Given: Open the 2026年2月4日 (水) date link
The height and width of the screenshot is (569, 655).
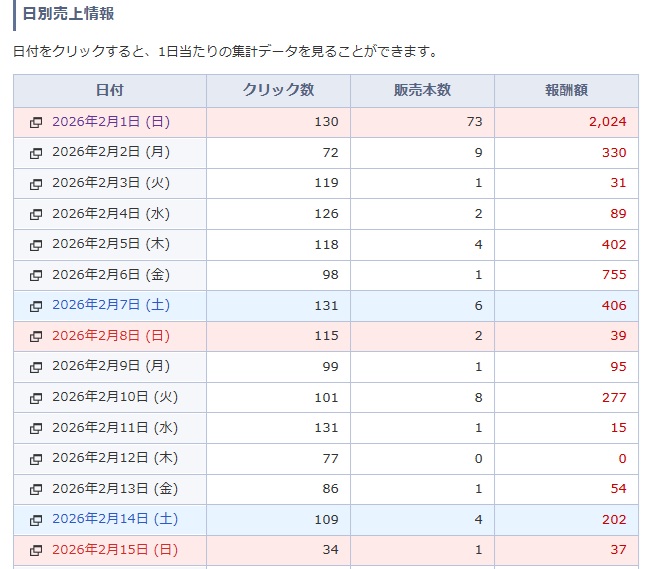Looking at the screenshot, I should (111, 213).
